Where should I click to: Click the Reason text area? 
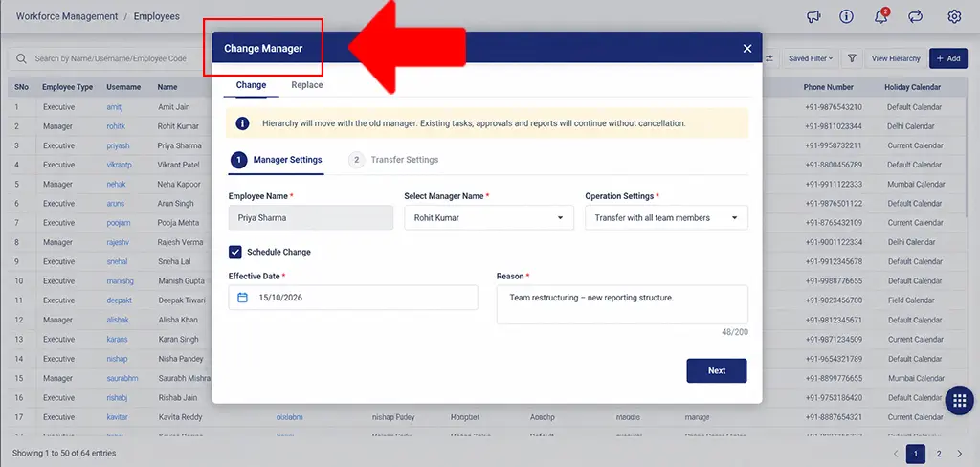pyautogui.click(x=622, y=304)
